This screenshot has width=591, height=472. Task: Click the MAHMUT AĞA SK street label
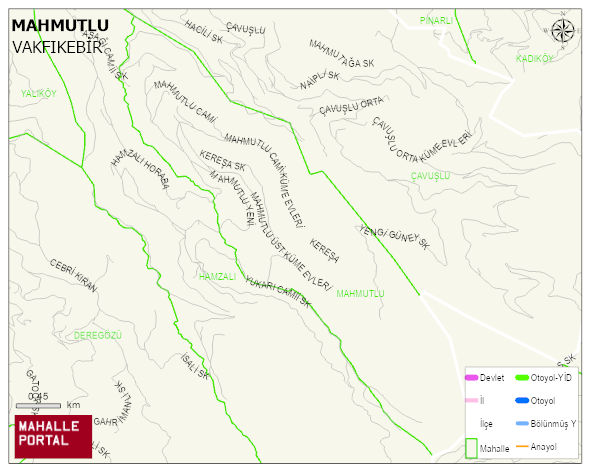coord(341,54)
